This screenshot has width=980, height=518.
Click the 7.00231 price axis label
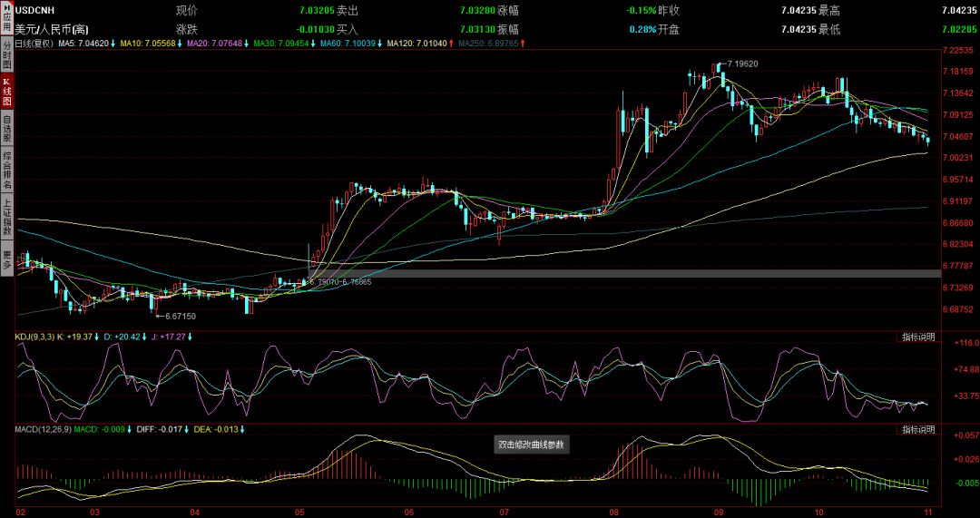coord(959,158)
